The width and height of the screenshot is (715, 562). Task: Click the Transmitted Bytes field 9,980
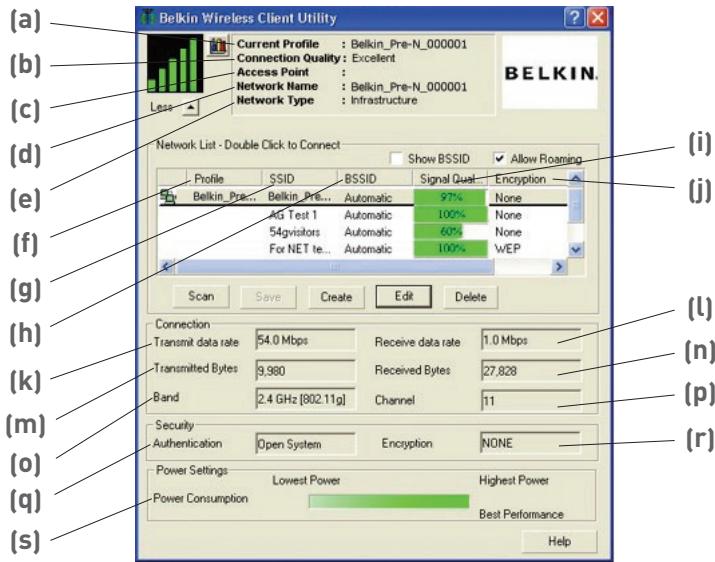point(305,370)
